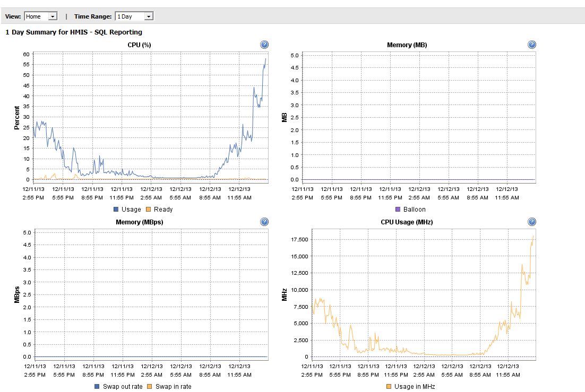Click the Swap in rate legend swatch
The width and height of the screenshot is (585, 392).
pos(150,387)
